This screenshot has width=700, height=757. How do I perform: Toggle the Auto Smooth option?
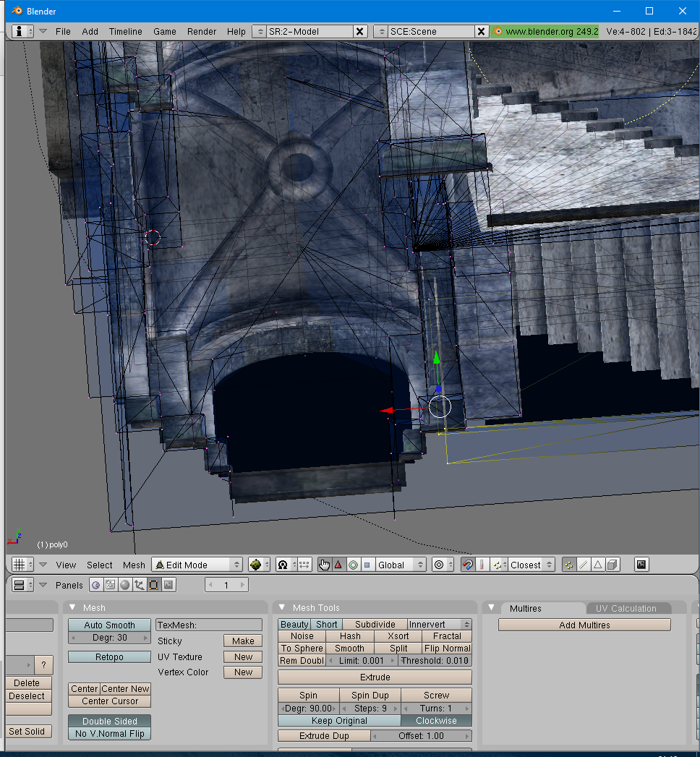[x=110, y=625]
